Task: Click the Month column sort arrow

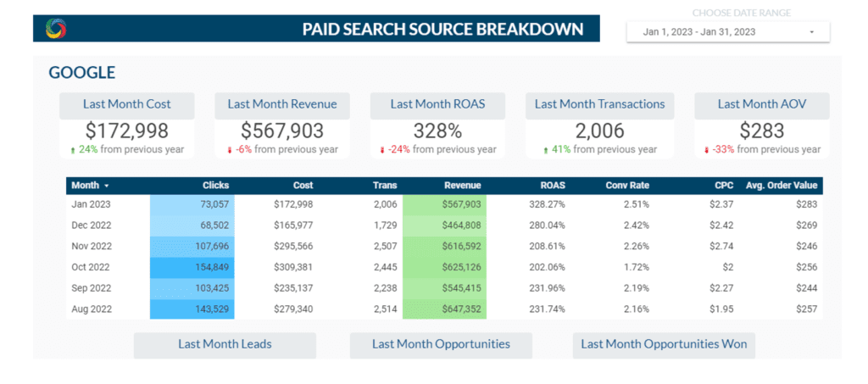Action: [107, 186]
